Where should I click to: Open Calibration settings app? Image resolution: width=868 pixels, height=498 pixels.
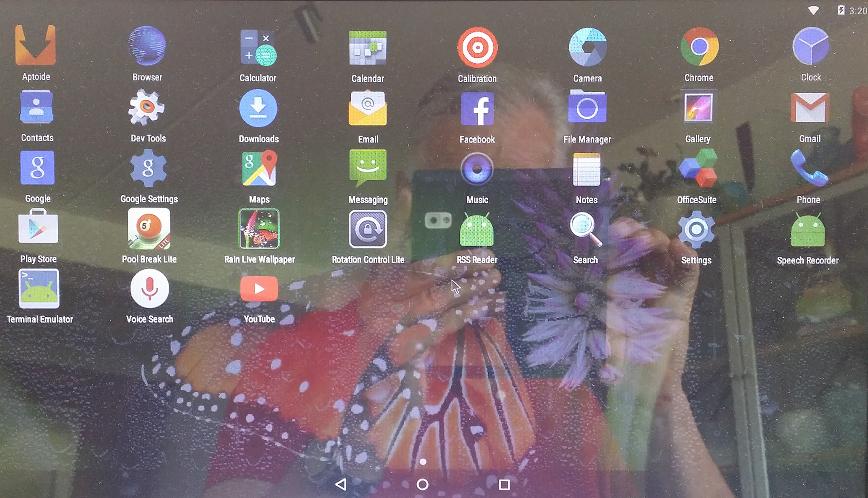(x=476, y=47)
